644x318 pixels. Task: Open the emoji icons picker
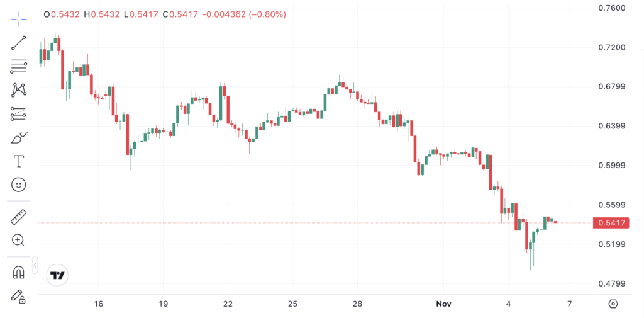(x=19, y=185)
